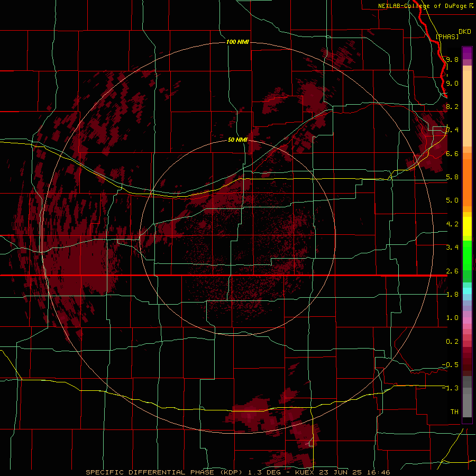Screen dimensions: 476x476
Task: Select the gray segment of the color bar
Action: [467, 397]
